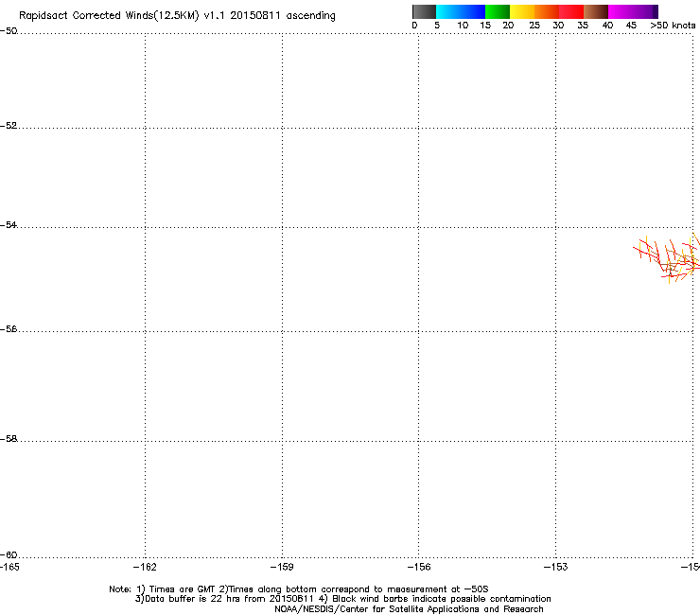Click the color legend label '10'
Viewport: 700px width, 615px height.
(463, 26)
